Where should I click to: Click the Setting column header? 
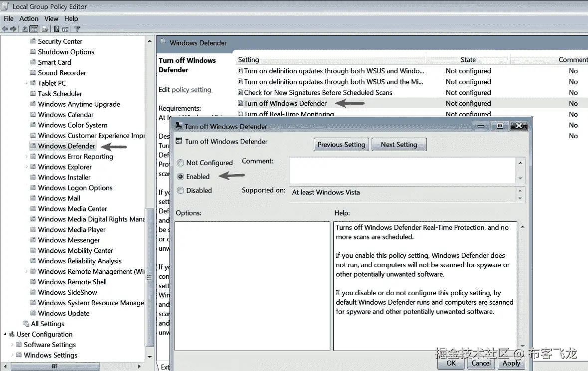[331, 59]
